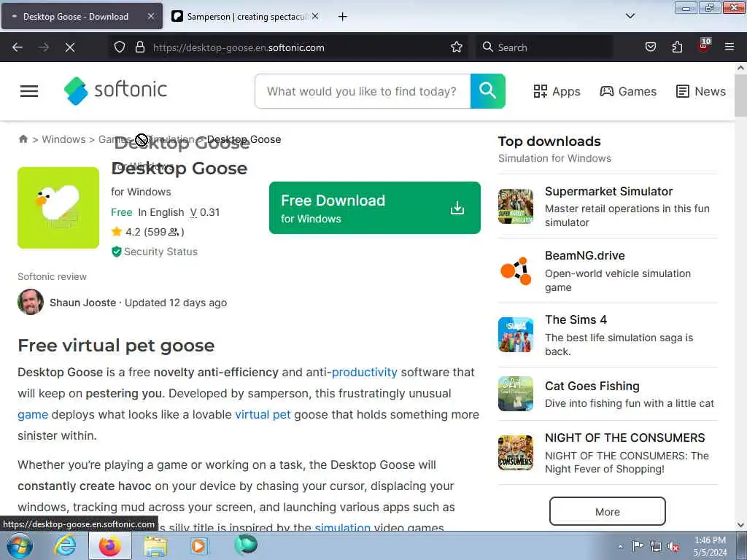Open the BeamNG.drive title
Screen dimensions: 747x560
[x=584, y=256]
